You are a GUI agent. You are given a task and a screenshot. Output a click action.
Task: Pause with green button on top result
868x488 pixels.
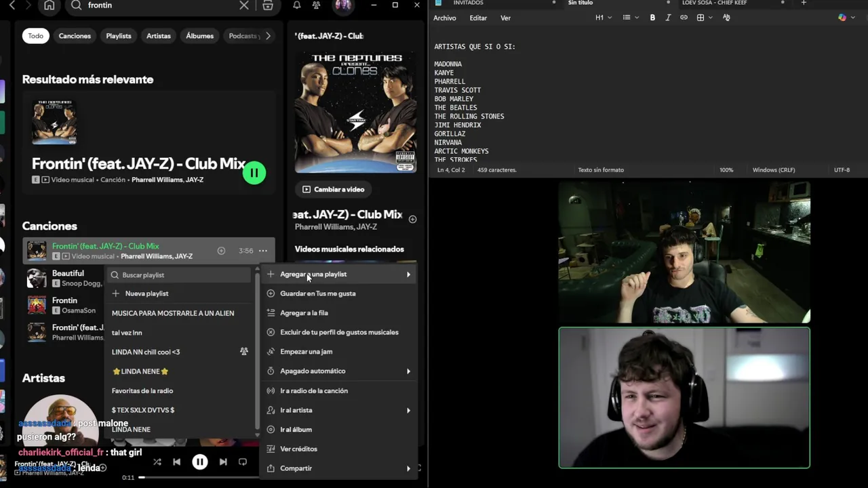[x=254, y=173]
